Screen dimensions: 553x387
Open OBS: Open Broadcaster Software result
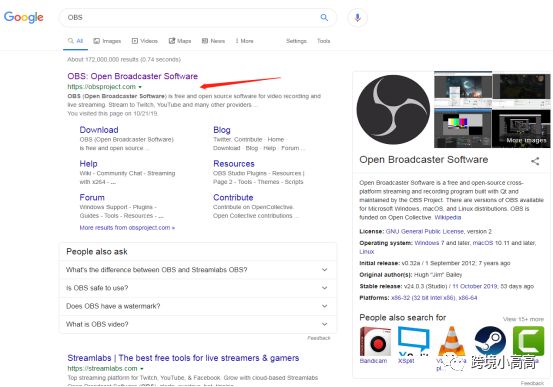133,76
